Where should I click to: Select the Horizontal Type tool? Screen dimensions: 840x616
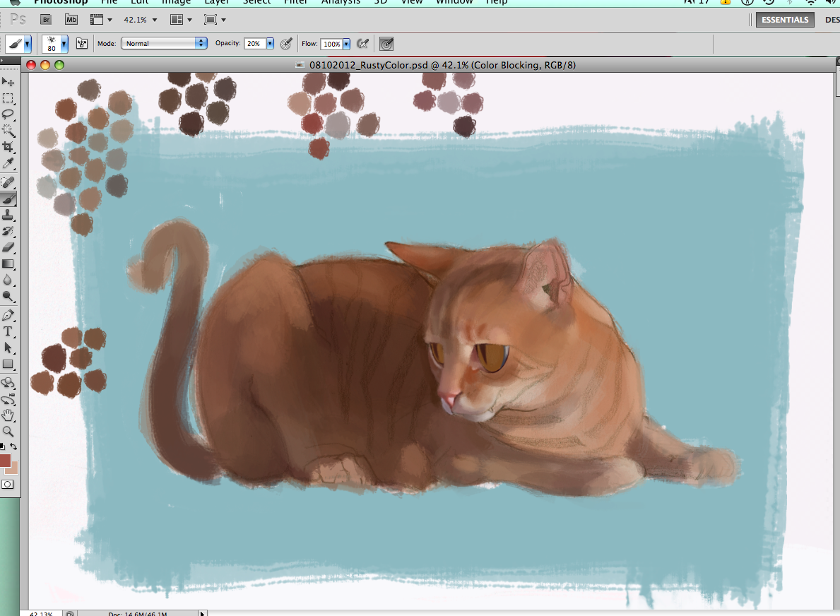(x=9, y=331)
